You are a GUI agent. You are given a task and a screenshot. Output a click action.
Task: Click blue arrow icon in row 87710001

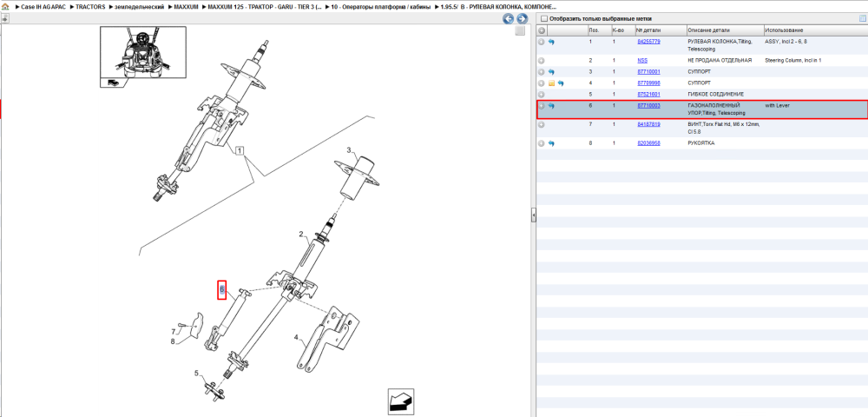coord(551,72)
